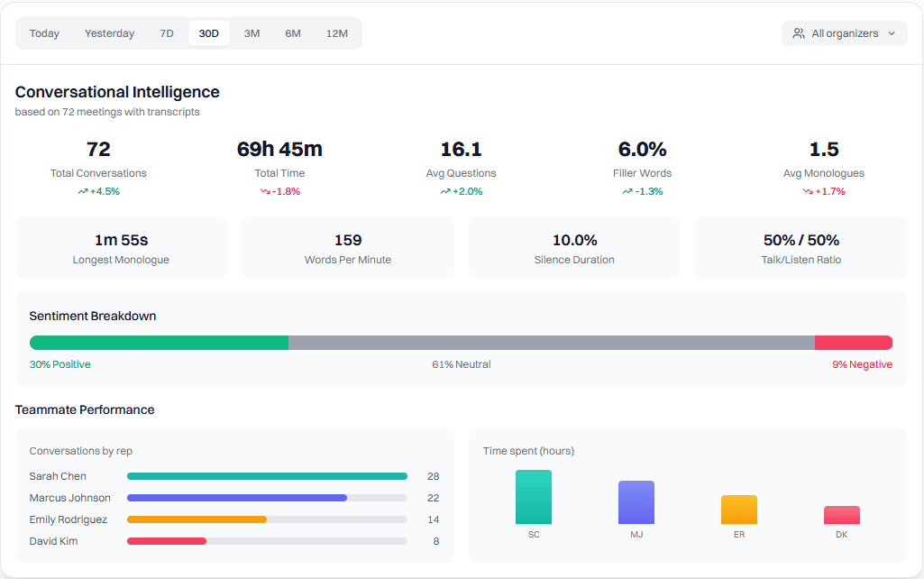Select the 6M time range

tap(293, 33)
